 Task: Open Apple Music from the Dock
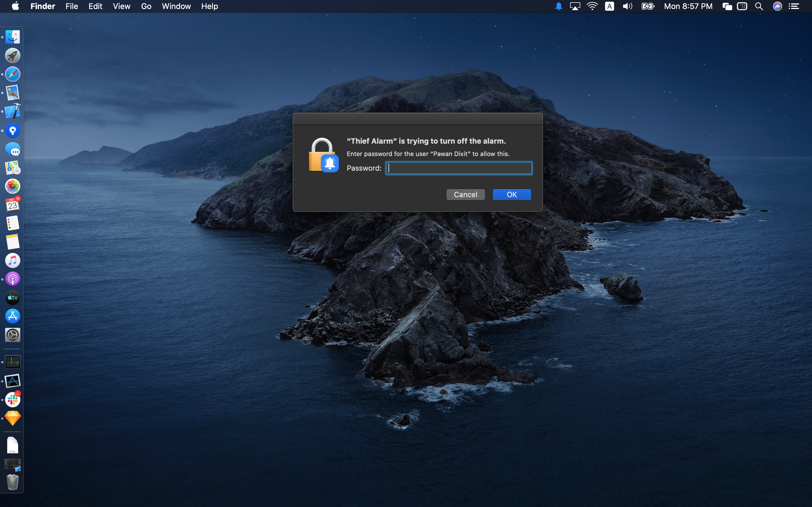pos(12,261)
